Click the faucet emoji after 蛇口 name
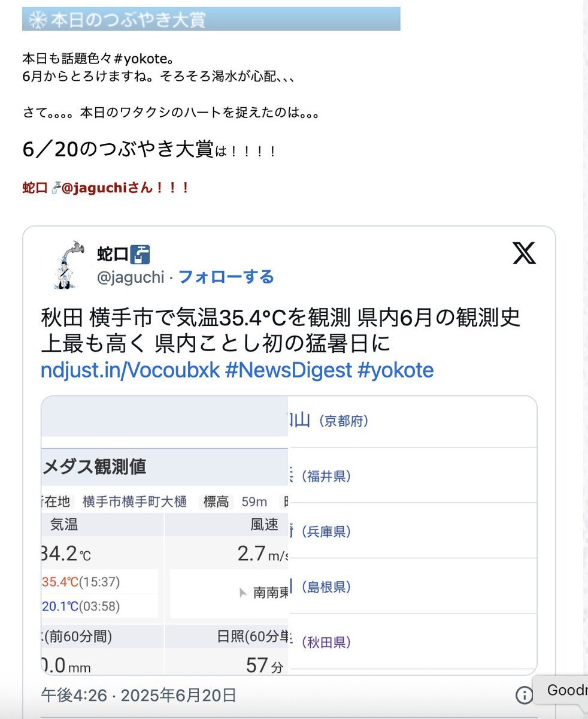 (x=140, y=255)
